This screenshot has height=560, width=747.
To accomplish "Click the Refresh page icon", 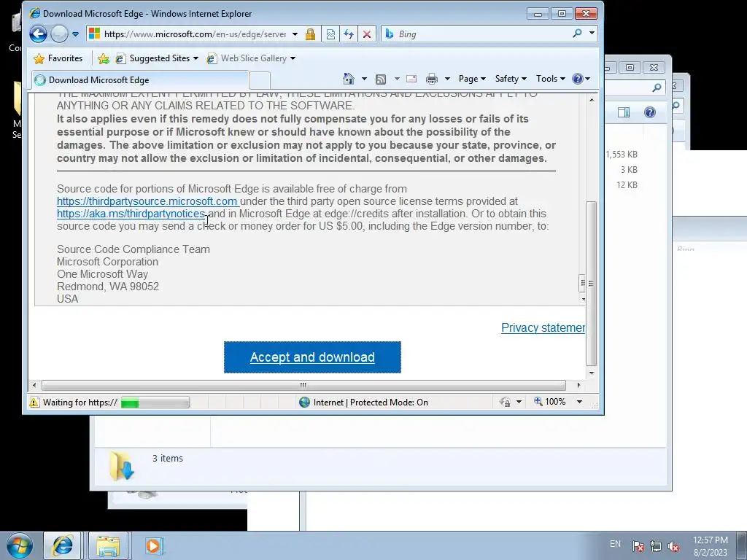I will (x=349, y=34).
